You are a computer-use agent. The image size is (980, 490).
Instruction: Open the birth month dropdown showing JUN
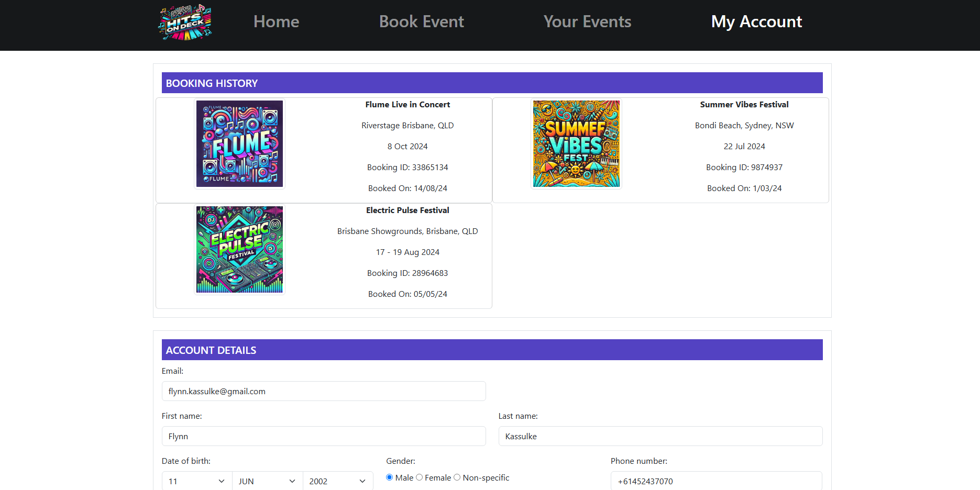pos(267,481)
